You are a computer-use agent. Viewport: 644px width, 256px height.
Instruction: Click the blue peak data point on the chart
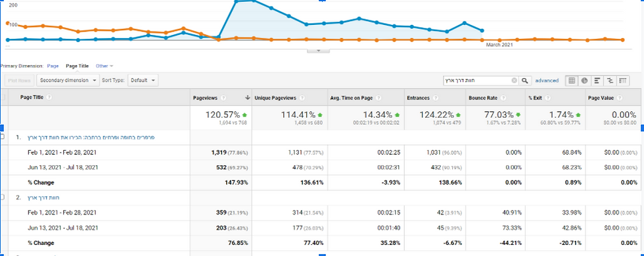(254, 1)
